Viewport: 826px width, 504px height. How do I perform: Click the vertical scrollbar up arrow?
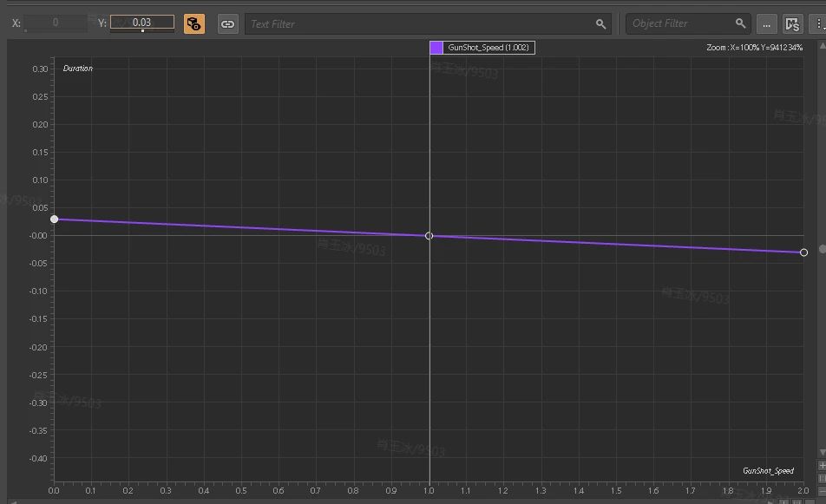[x=823, y=46]
